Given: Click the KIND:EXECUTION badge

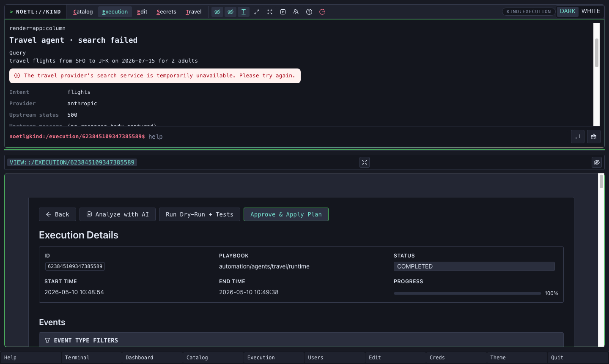Looking at the screenshot, I should click(529, 11).
